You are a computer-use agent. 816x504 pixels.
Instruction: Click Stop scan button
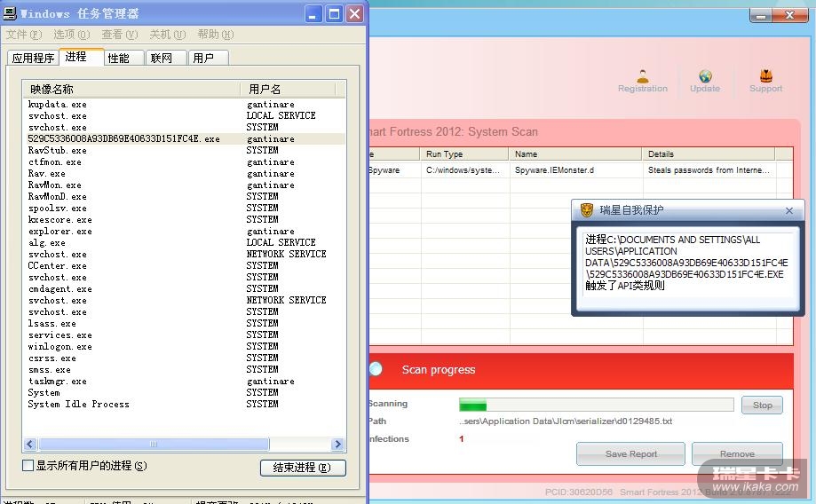click(x=762, y=406)
